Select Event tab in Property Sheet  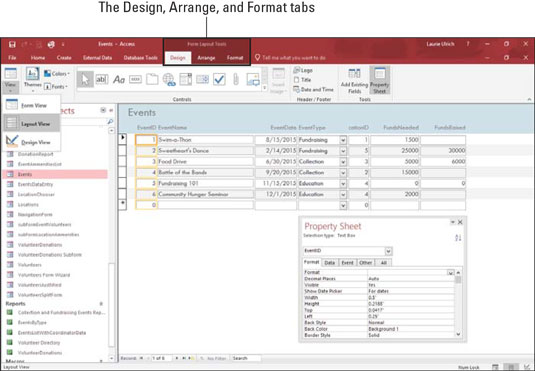coord(347,262)
